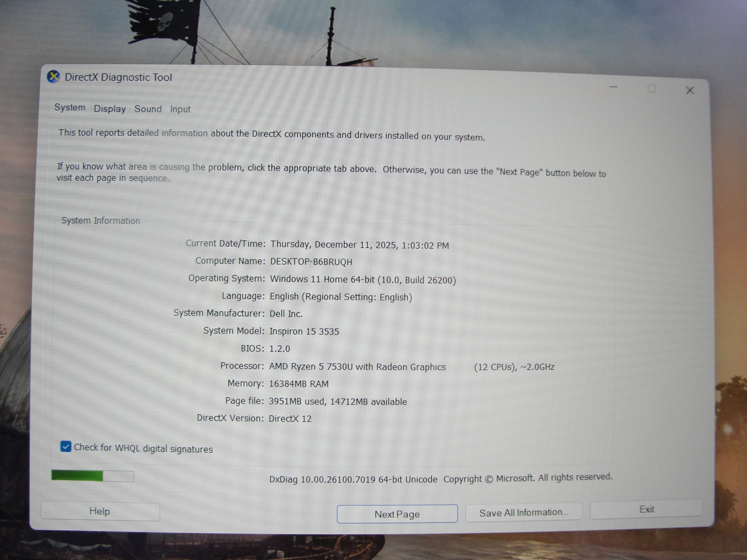
Task: Click the Computer Name: label
Action: [230, 261]
